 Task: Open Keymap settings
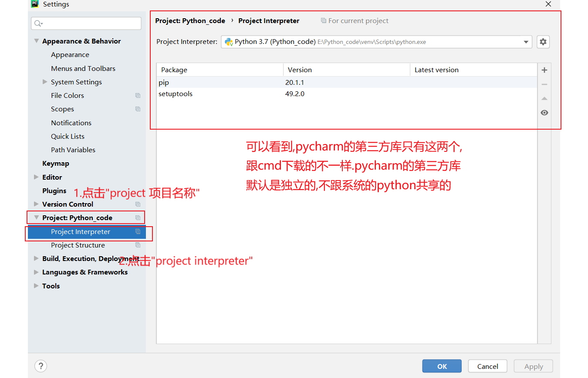point(56,164)
